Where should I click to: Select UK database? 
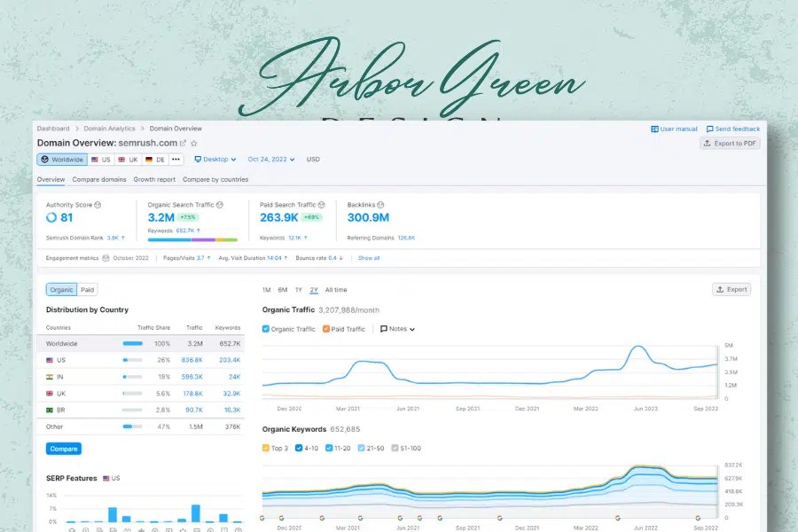click(x=129, y=160)
